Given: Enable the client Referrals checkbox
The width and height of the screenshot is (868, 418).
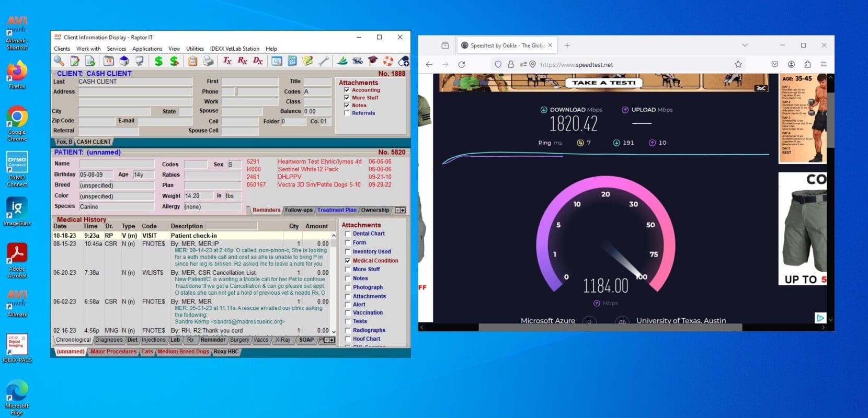Looking at the screenshot, I should pos(347,113).
